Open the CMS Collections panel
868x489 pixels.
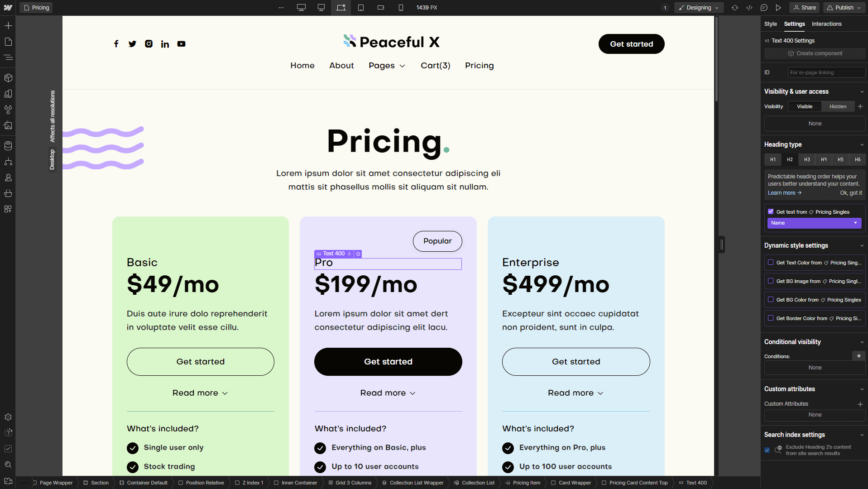tap(8, 146)
